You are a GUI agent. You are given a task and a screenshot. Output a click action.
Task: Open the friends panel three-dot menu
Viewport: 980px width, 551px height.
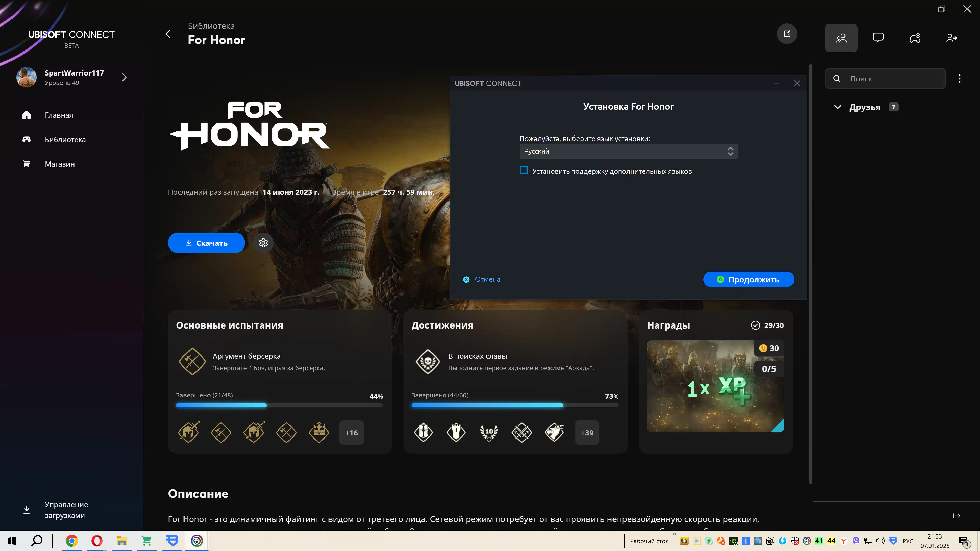tap(959, 78)
